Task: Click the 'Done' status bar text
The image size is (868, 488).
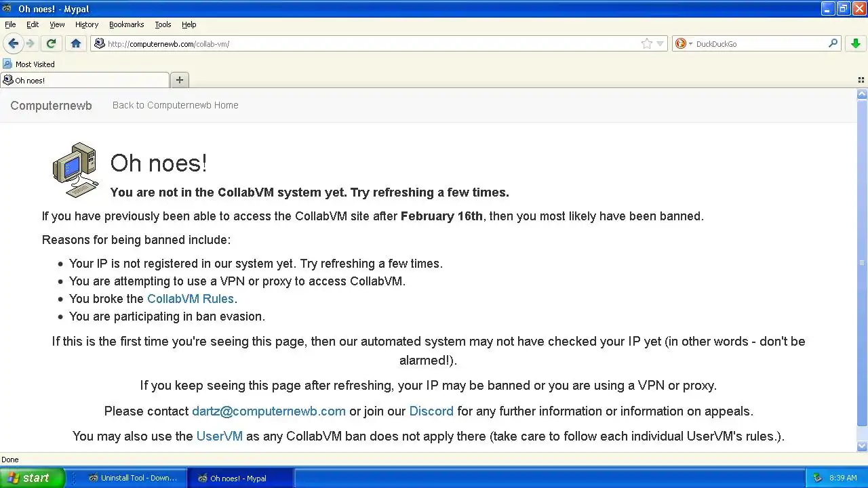Action: click(9, 460)
